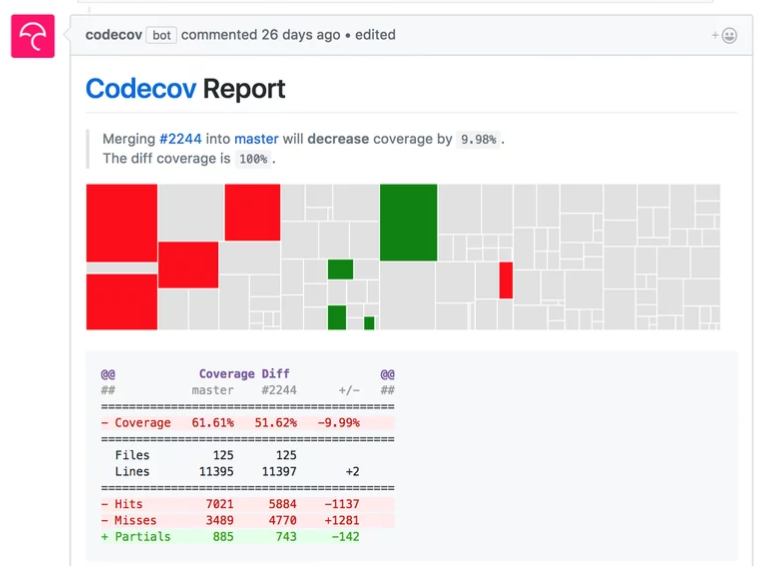Click the '- Hits' row label

122,504
